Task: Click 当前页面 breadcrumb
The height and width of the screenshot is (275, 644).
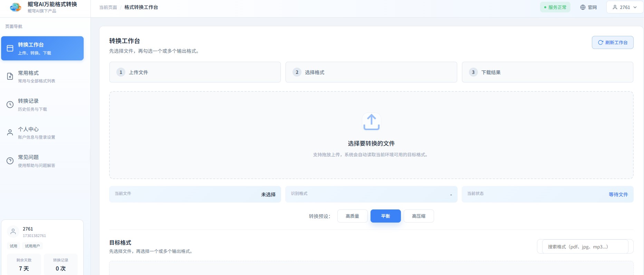Action: [x=108, y=7]
